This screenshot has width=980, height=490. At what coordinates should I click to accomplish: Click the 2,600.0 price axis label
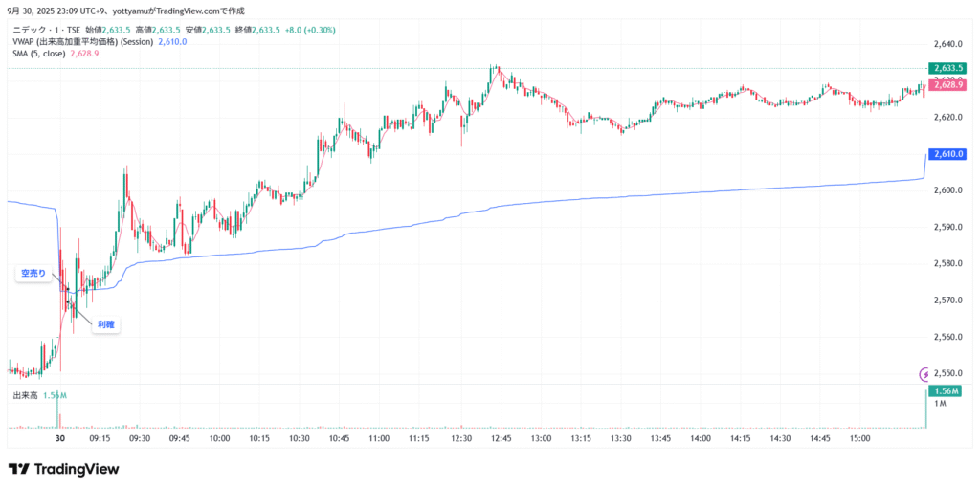click(x=946, y=190)
